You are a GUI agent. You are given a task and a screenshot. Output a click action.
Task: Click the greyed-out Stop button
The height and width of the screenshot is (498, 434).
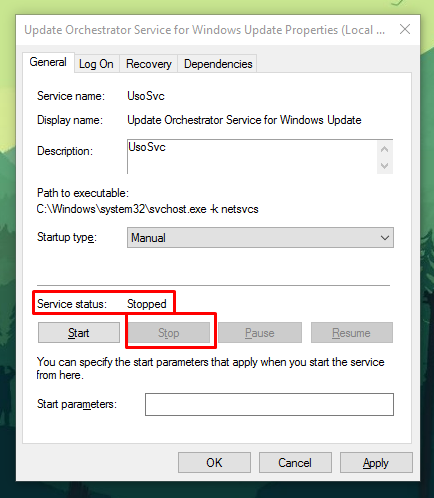169,333
